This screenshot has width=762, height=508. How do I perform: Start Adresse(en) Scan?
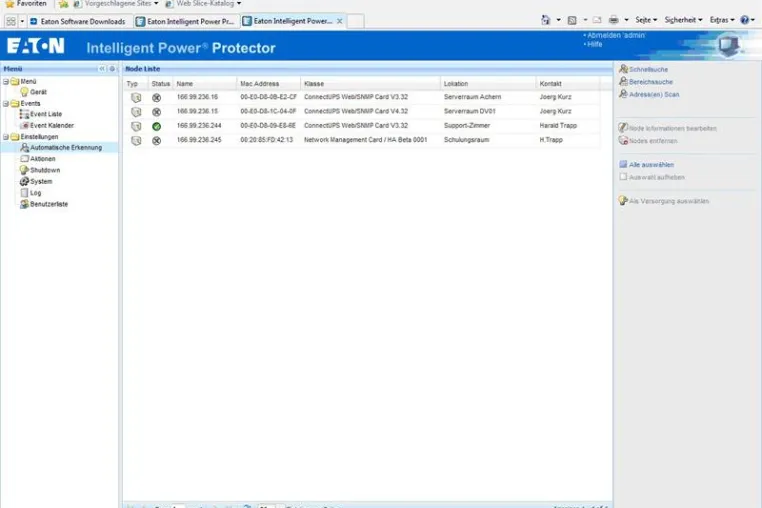[649, 94]
